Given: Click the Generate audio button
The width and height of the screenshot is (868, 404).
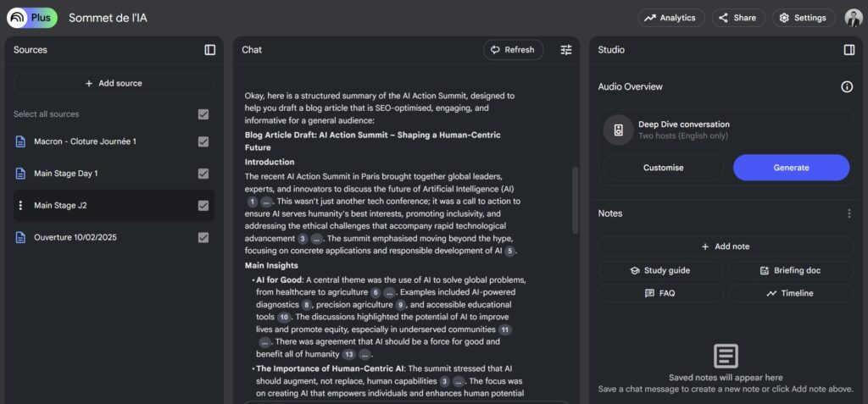Looking at the screenshot, I should pos(790,168).
